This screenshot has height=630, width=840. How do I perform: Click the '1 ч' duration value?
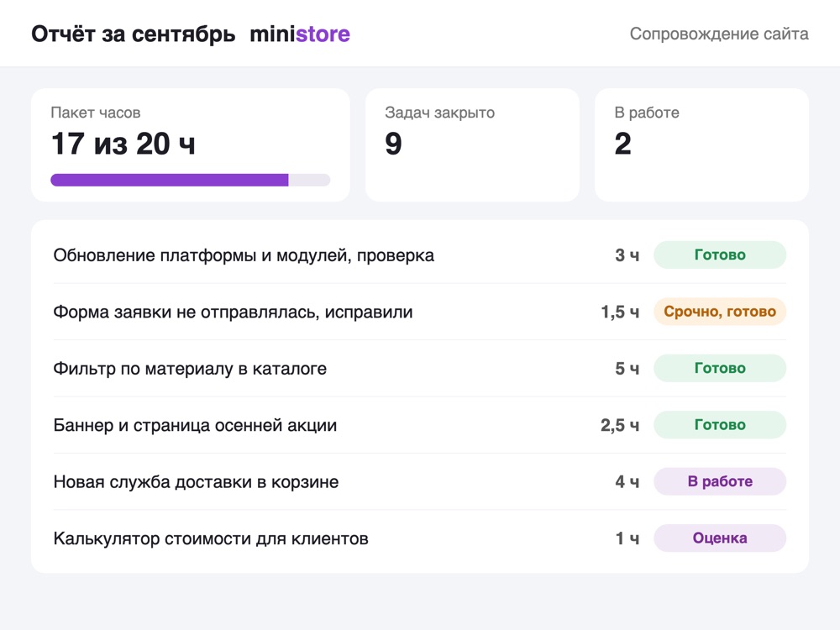(x=627, y=538)
